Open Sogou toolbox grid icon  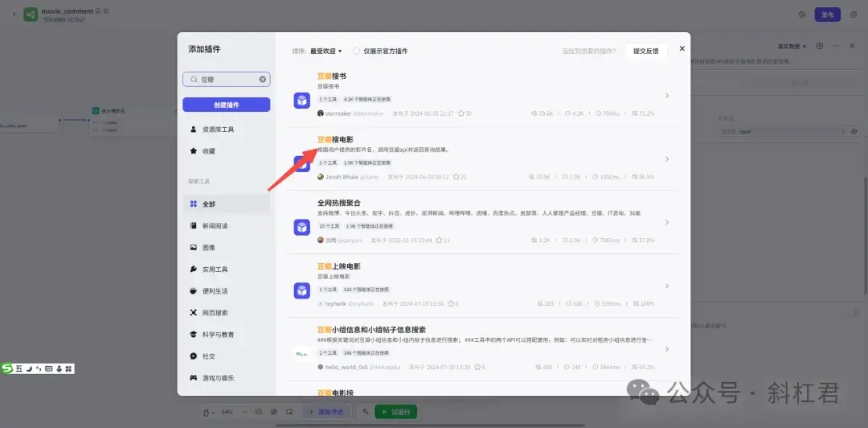(x=68, y=368)
